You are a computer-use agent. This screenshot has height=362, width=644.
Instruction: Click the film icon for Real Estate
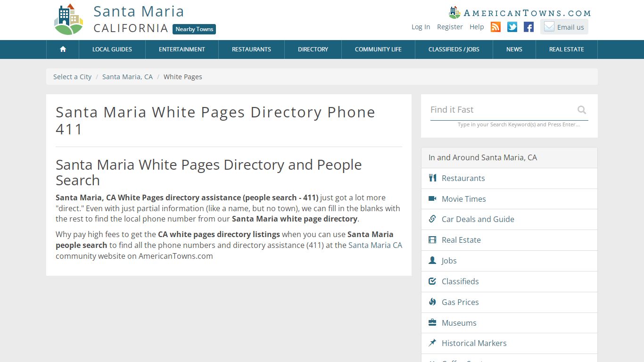pyautogui.click(x=432, y=239)
